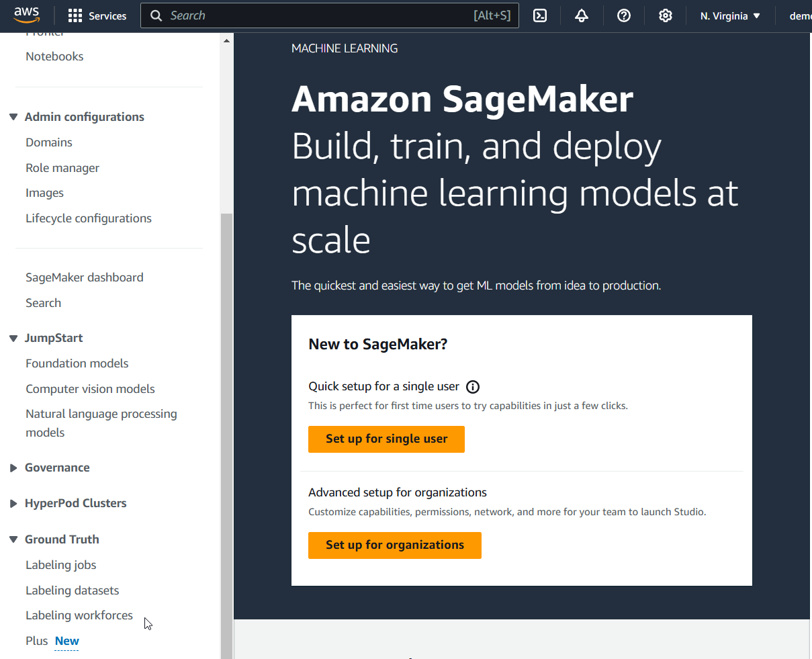Open the help question mark menu
Viewport: 812px width, 659px height.
click(624, 15)
